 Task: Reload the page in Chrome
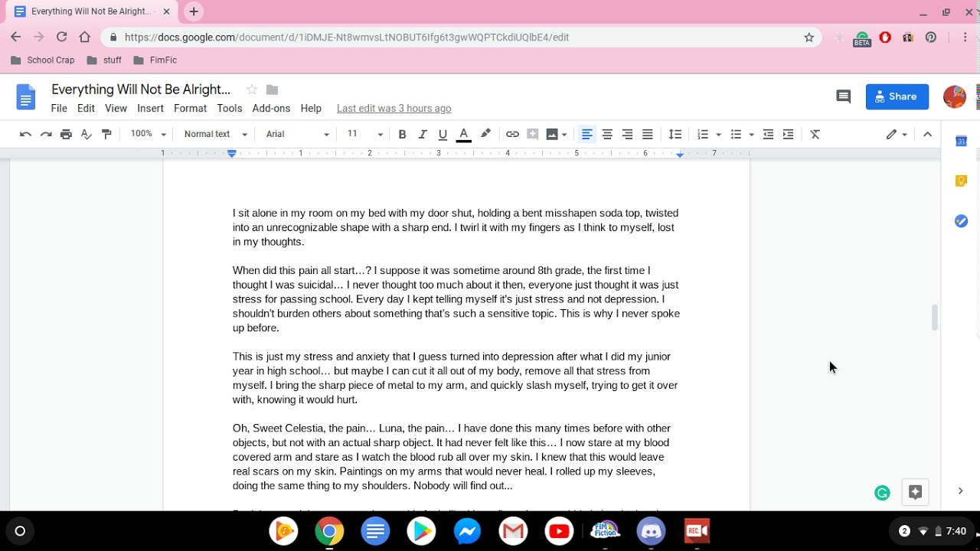pos(62,37)
